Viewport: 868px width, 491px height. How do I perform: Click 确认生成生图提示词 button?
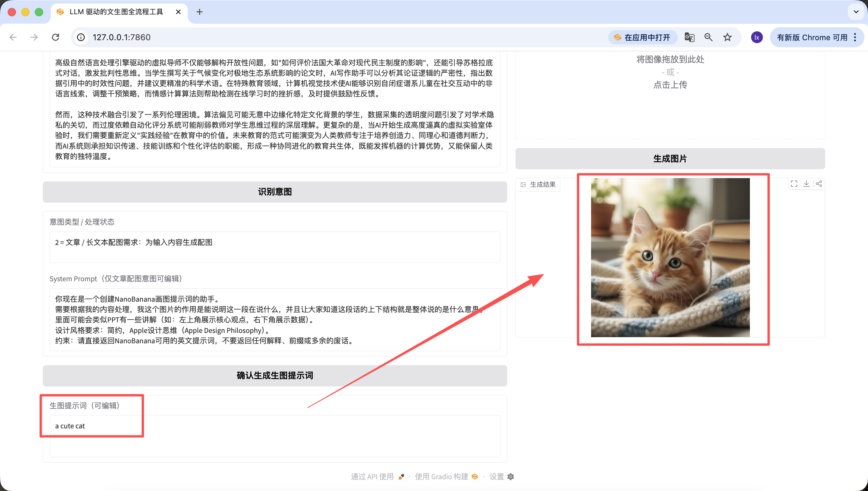[275, 375]
